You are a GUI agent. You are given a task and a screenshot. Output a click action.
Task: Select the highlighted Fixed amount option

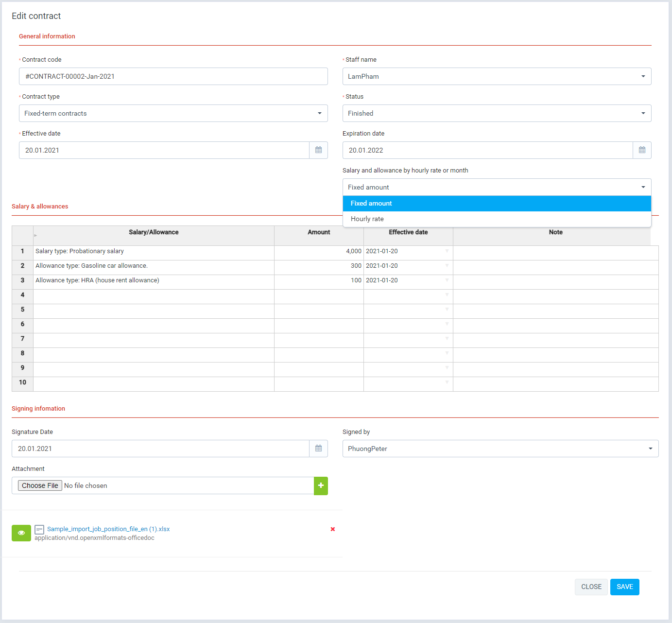pyautogui.click(x=371, y=203)
